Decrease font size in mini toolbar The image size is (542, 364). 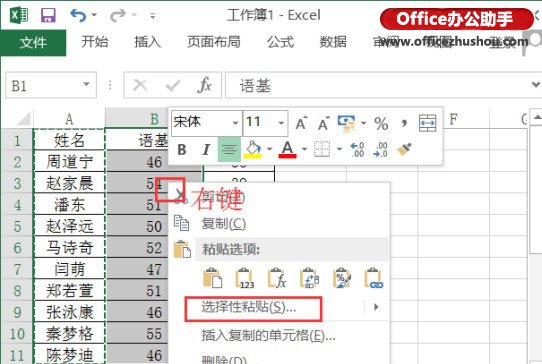pos(324,123)
